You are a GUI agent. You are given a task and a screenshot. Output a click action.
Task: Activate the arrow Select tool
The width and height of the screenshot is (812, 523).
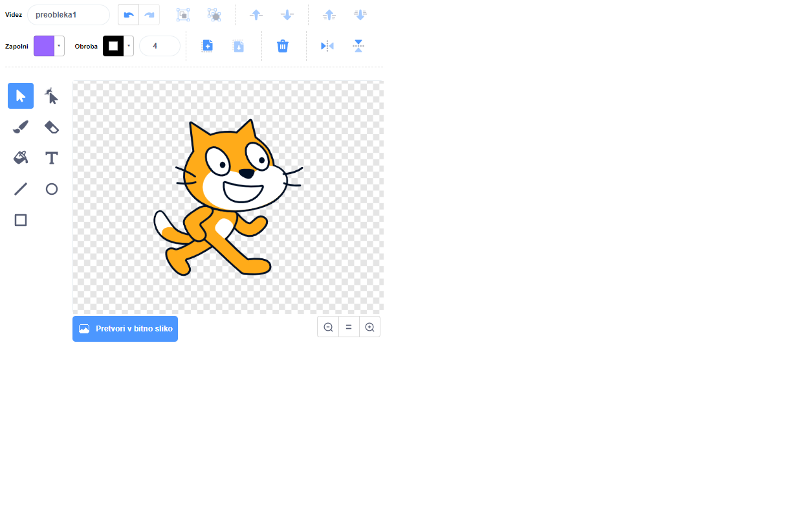[x=20, y=95]
